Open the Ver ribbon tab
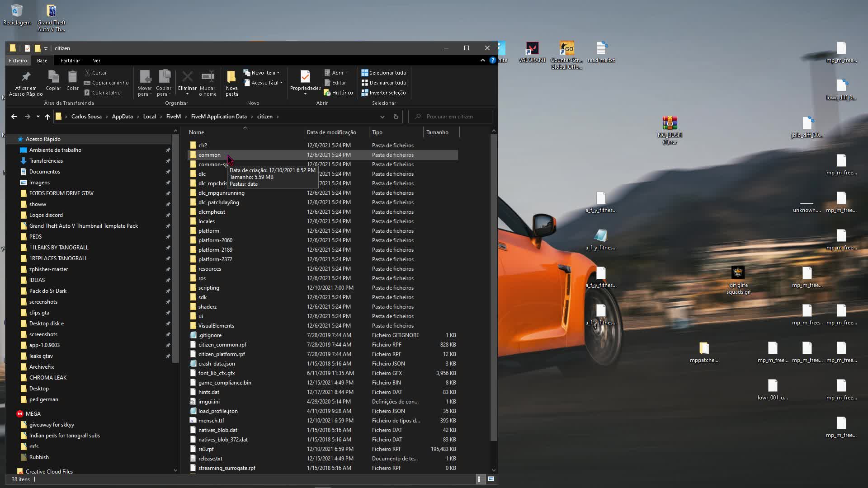868x488 pixels. point(97,61)
